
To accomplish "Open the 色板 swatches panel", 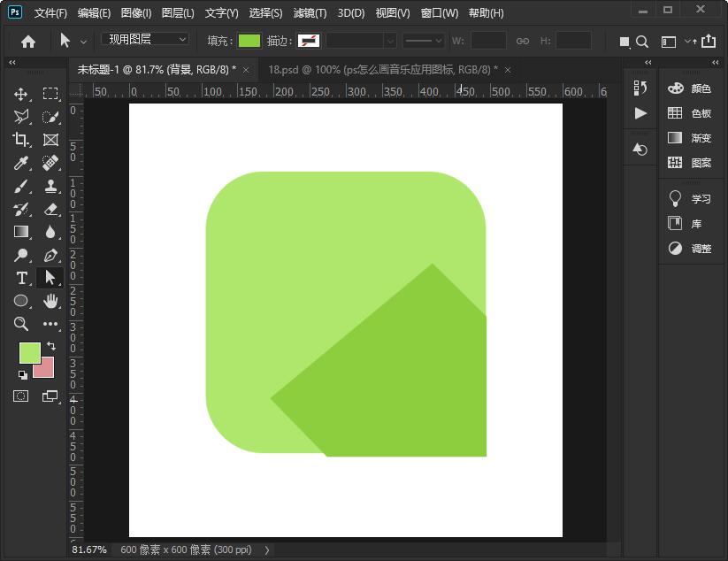I will (x=691, y=113).
